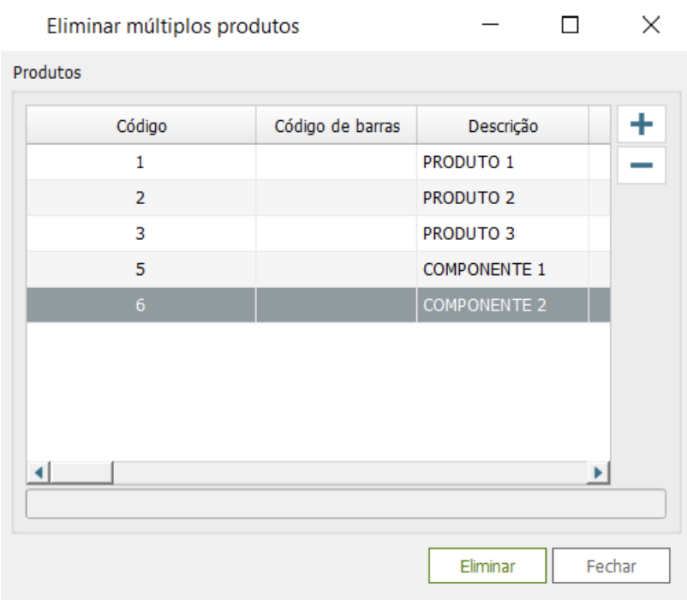
Task: Sort by the Código column header
Action: pos(141,126)
